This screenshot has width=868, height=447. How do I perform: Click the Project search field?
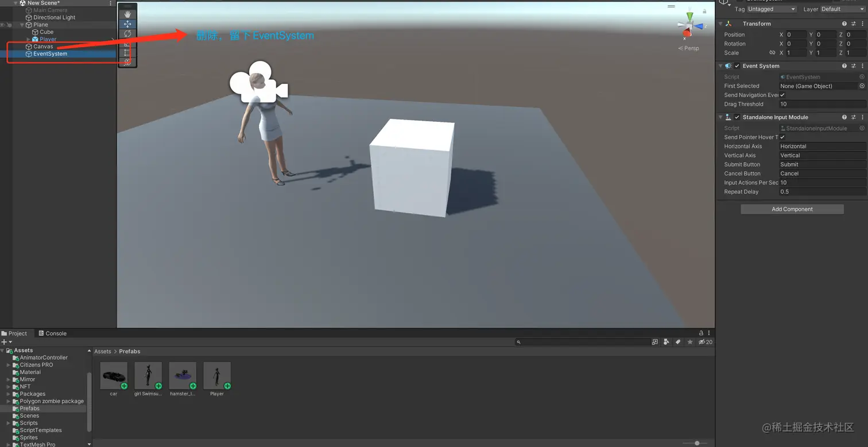click(583, 342)
